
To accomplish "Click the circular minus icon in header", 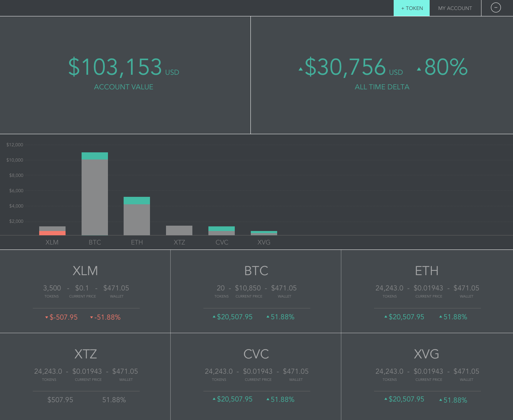I will point(496,7).
